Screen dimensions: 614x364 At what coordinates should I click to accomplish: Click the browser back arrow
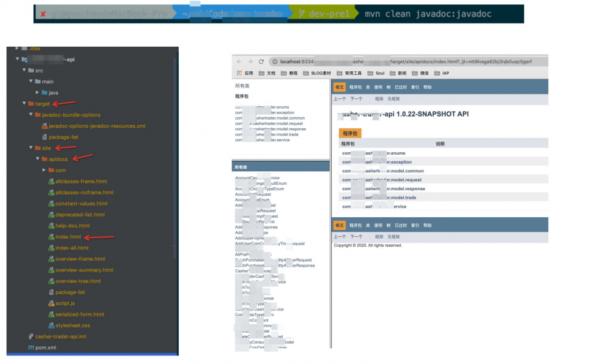239,62
